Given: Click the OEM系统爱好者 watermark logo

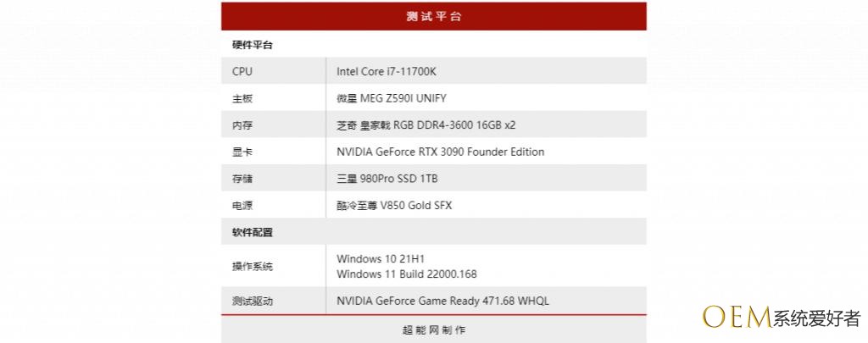Looking at the screenshot, I should point(780,317).
